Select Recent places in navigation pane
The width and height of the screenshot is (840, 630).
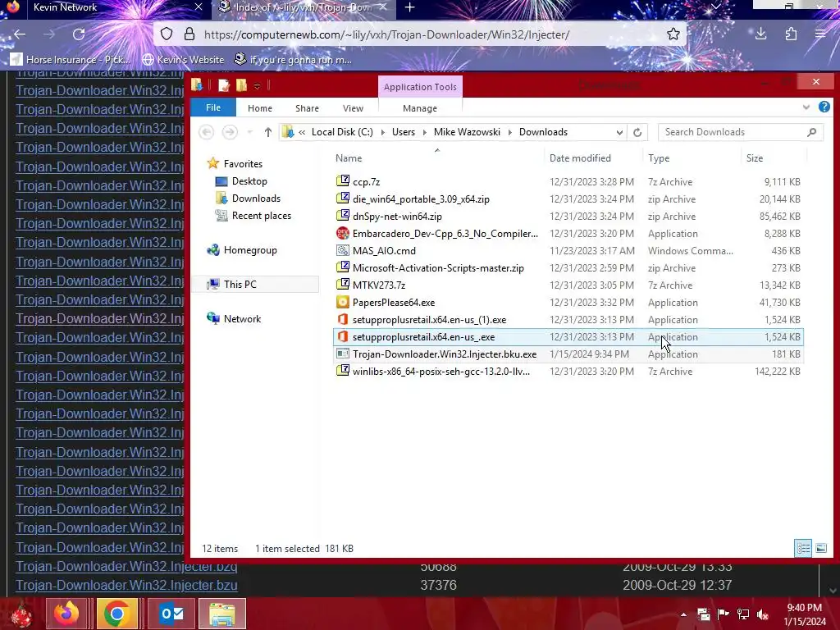tap(262, 216)
